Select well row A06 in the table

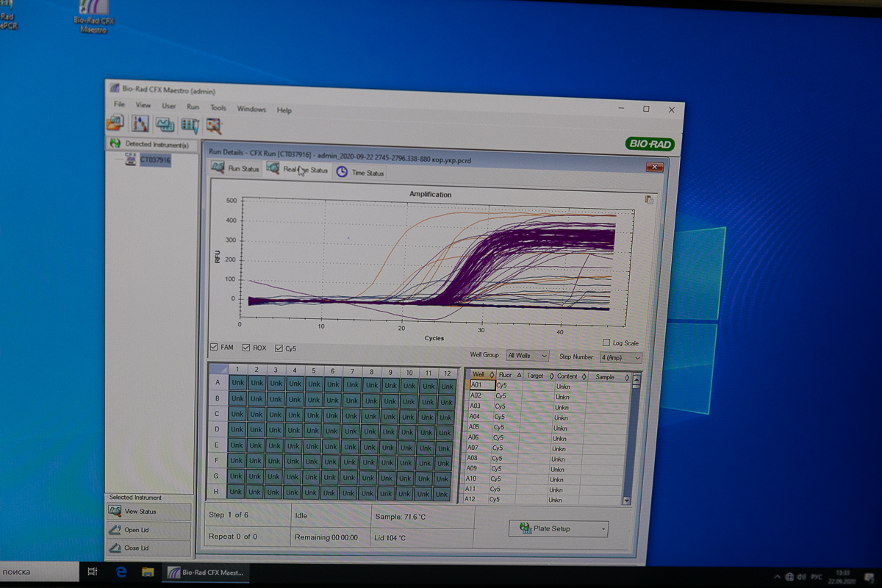[546, 437]
